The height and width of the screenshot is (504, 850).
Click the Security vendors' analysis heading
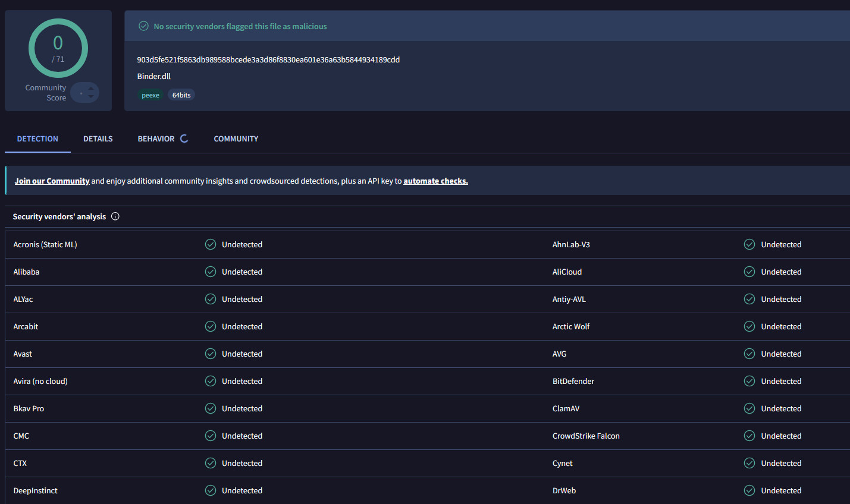(x=59, y=216)
